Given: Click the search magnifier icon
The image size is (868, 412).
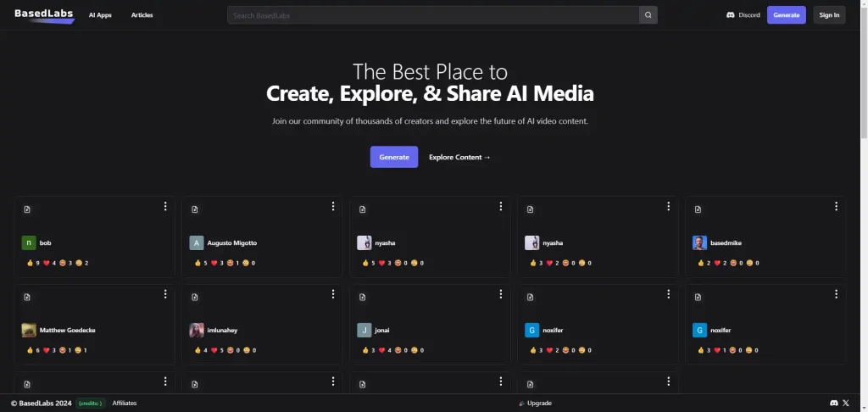Looking at the screenshot, I should (648, 15).
